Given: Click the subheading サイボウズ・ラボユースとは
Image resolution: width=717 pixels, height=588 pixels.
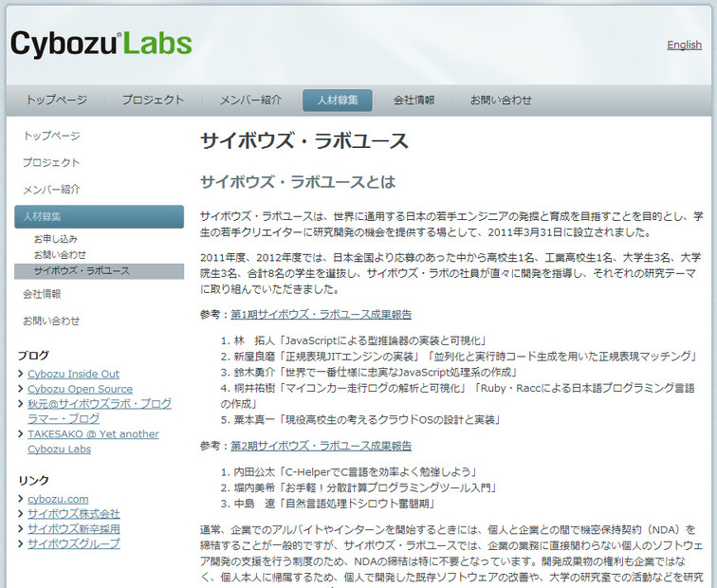Looking at the screenshot, I should 298,182.
